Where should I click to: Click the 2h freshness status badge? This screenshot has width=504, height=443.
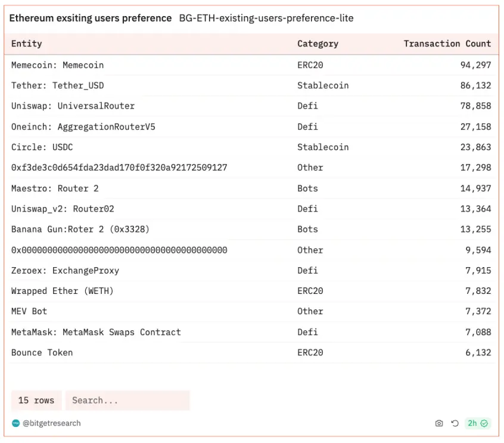[477, 423]
